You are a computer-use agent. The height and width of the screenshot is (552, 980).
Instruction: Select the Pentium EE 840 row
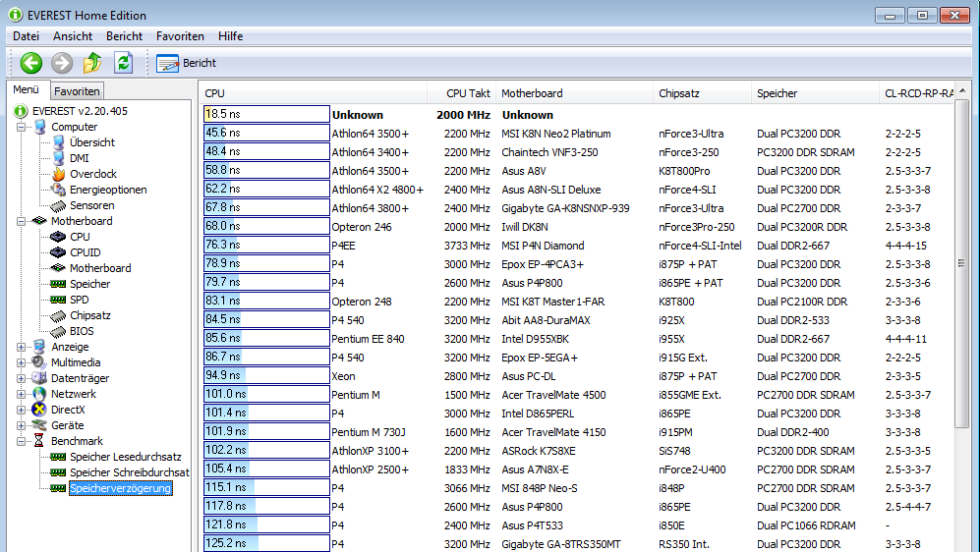click(x=578, y=339)
